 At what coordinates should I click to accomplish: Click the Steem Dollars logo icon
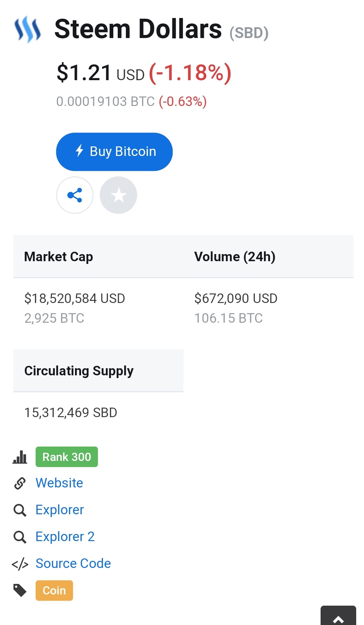point(27,30)
